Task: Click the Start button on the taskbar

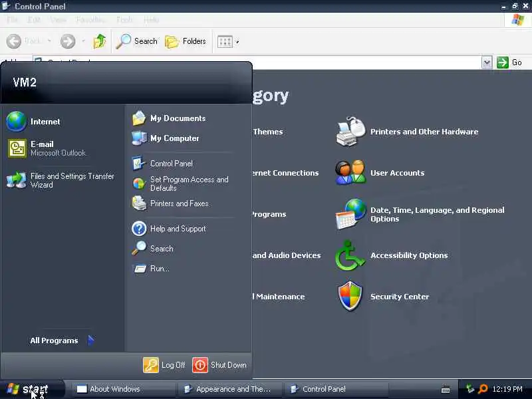Action: tap(31, 389)
